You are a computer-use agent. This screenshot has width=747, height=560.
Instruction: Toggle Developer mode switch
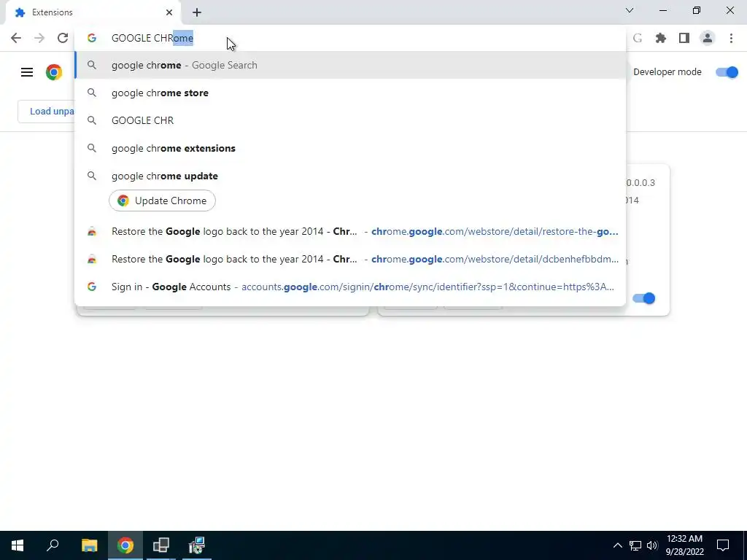pos(727,72)
